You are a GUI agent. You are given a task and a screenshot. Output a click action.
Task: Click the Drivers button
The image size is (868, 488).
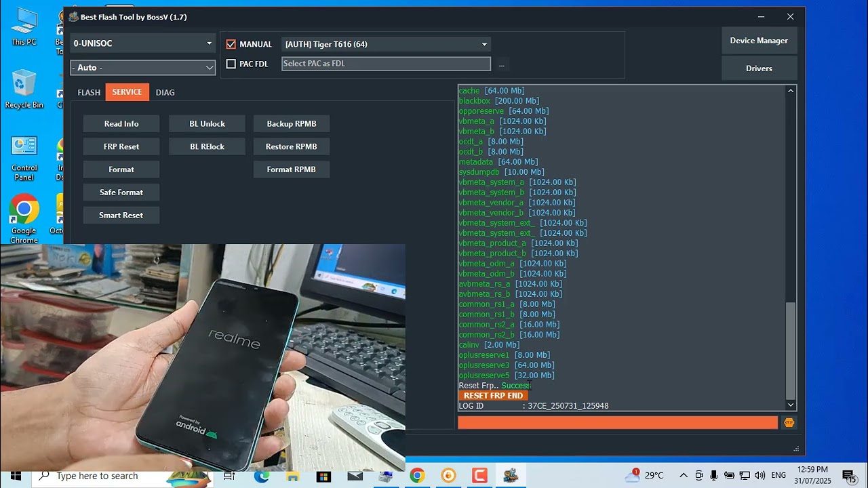pyautogui.click(x=759, y=68)
